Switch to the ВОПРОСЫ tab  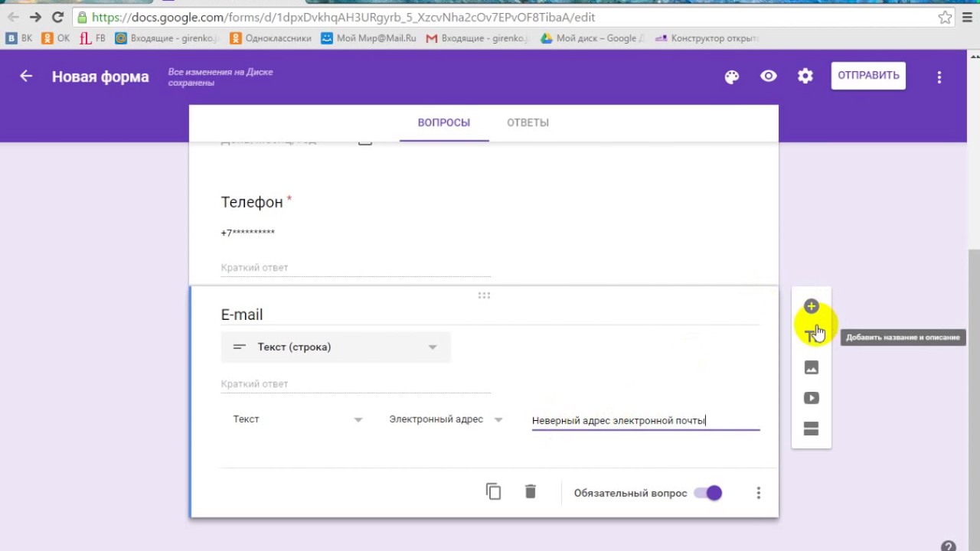coord(444,122)
